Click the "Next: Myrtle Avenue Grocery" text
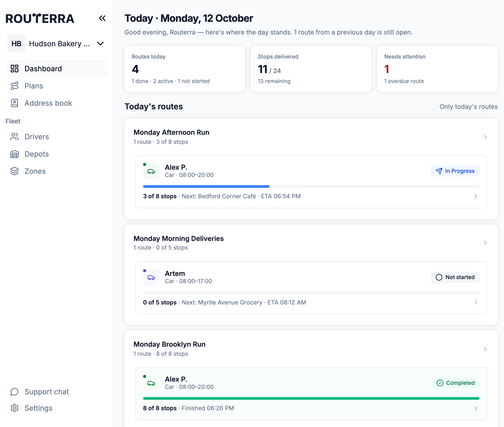Screen dimensions: 504x427 point(222,302)
